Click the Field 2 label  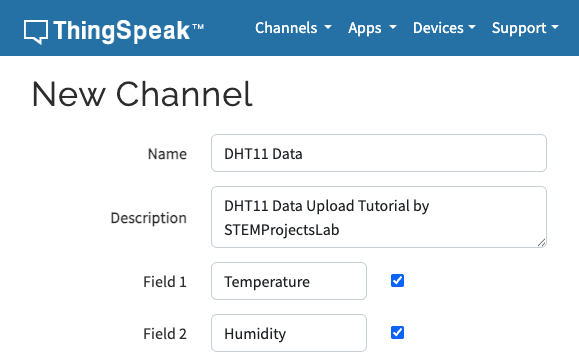point(165,334)
